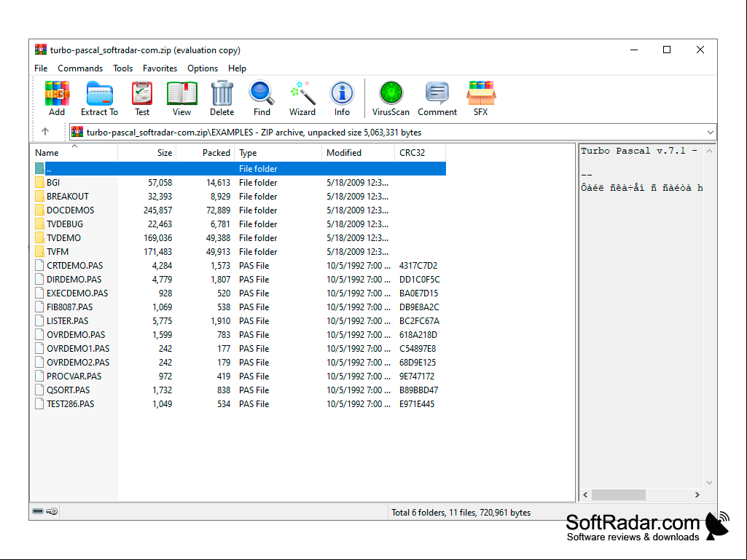Click the TVFM folder icon
This screenshot has width=747, height=560.
pos(39,251)
